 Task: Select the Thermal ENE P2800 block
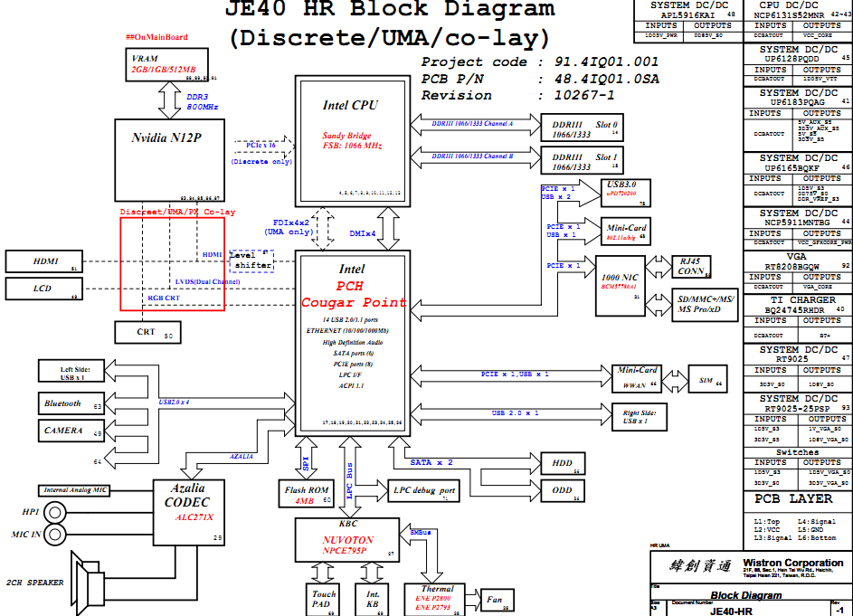(435, 599)
